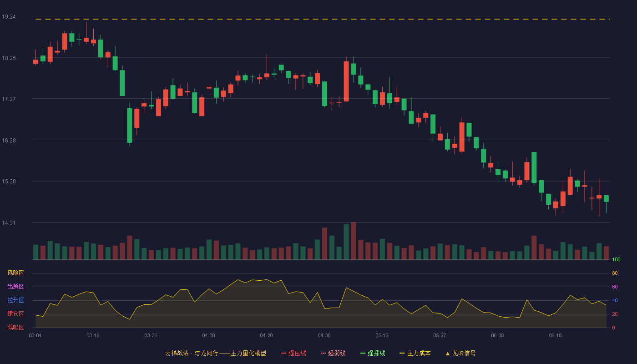Toggle the 强压线 legend item

(293, 353)
